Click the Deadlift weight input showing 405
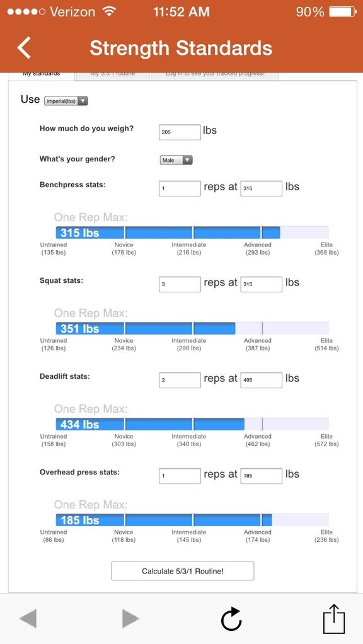 click(x=261, y=380)
